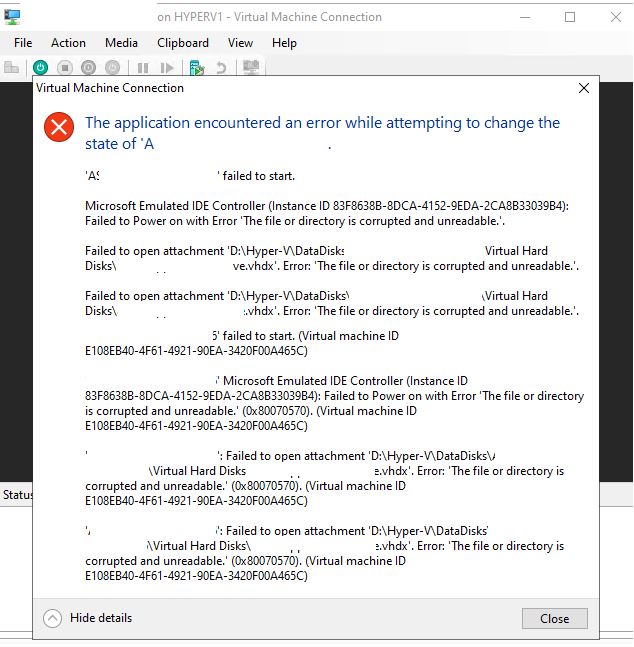This screenshot has width=634, height=647.
Task: Click the red error icon in dialog
Action: [x=59, y=127]
